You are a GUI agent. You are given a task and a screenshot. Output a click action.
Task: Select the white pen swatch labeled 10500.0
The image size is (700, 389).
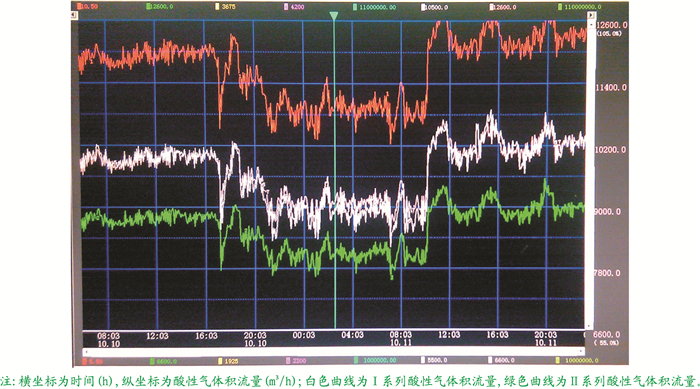point(423,7)
